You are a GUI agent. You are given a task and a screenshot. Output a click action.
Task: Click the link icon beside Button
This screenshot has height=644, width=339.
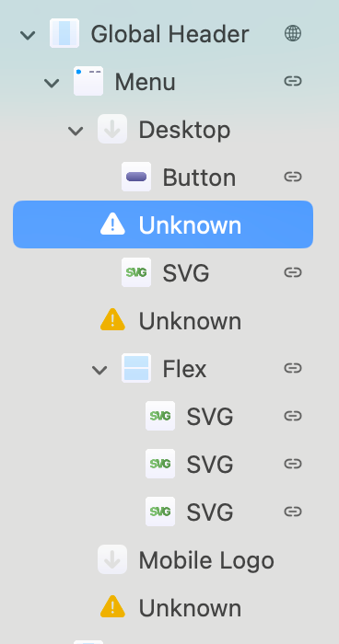pyautogui.click(x=293, y=177)
